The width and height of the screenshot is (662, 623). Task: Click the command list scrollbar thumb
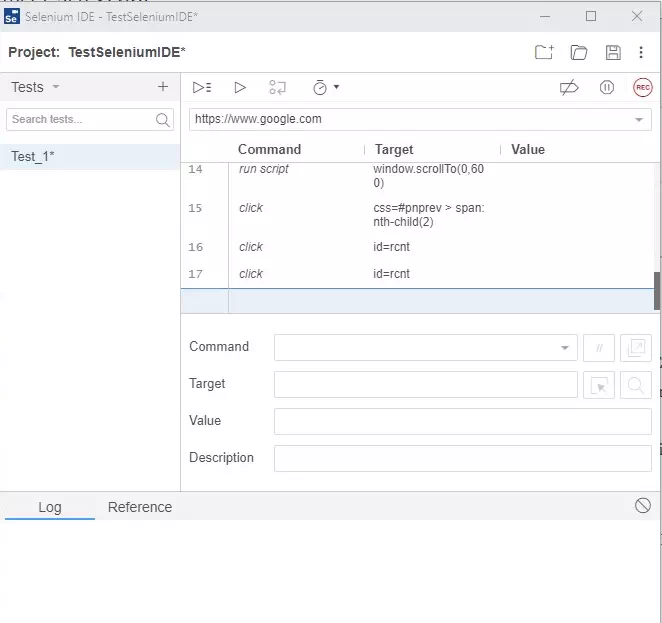657,291
